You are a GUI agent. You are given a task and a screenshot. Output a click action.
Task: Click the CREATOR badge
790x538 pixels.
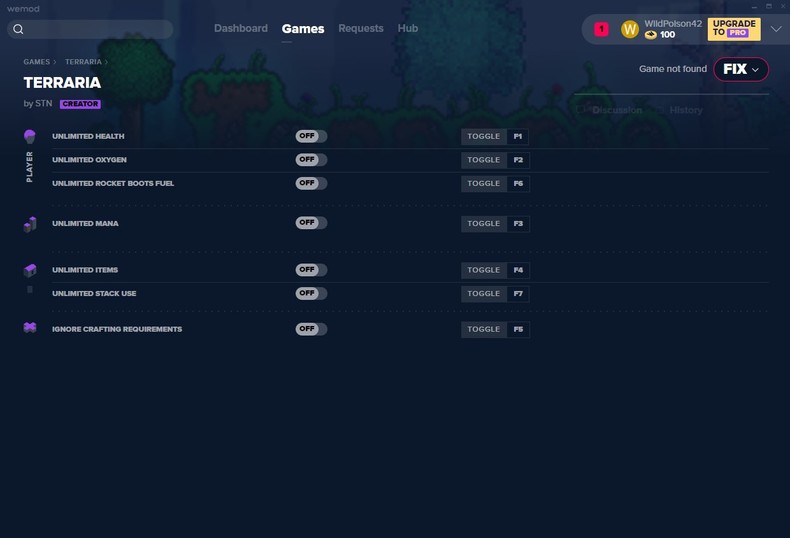[80, 104]
